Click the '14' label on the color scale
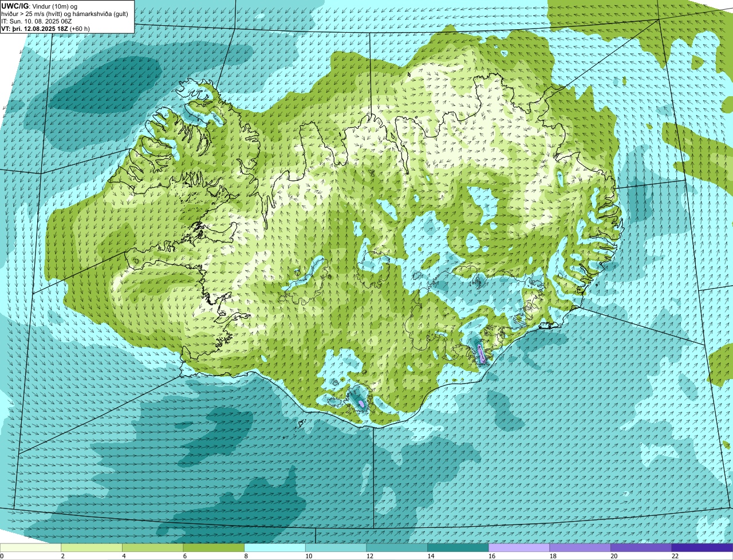 [431, 556]
